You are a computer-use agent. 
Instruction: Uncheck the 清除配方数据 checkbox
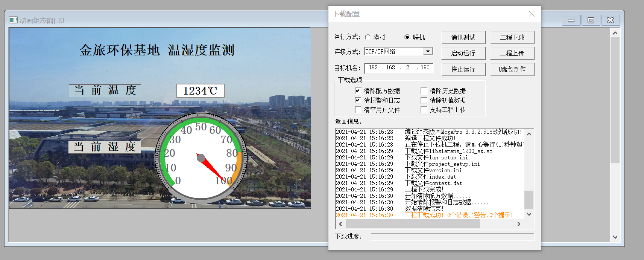tap(358, 91)
